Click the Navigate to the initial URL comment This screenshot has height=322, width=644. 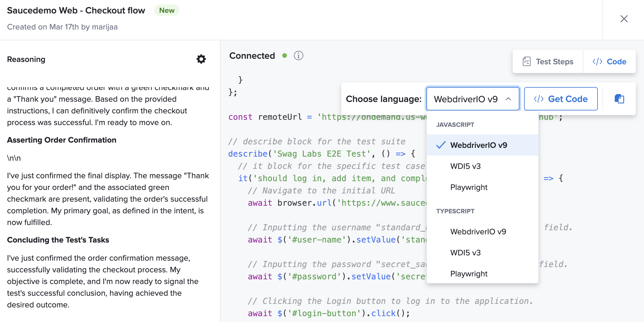point(321,191)
